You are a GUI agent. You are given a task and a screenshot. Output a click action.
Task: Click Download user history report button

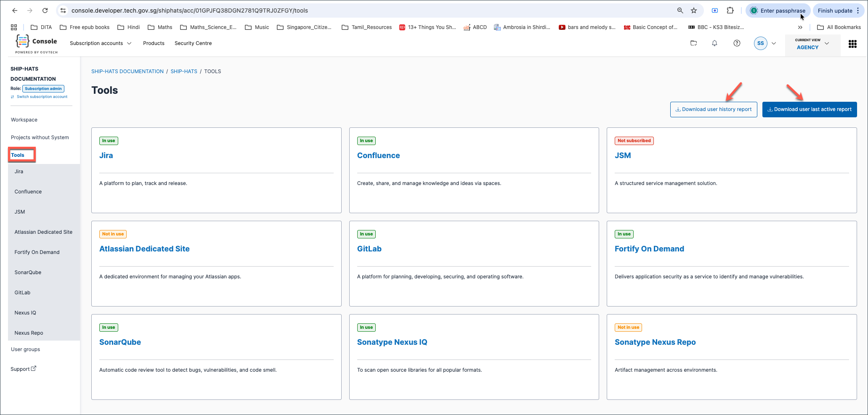(x=714, y=109)
